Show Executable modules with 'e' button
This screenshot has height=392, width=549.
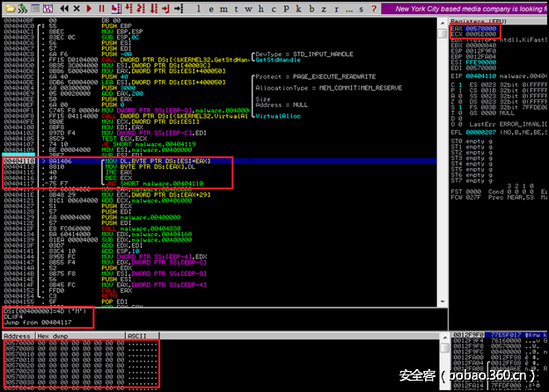210,9
